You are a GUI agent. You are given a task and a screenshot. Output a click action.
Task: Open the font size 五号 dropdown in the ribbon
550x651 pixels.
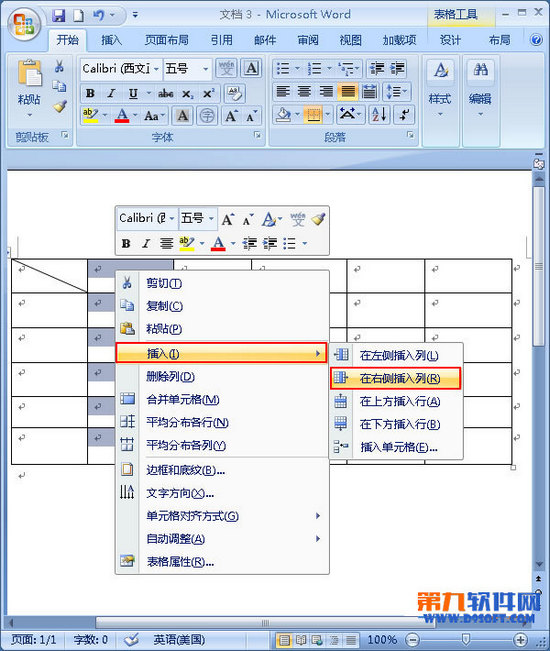pos(205,69)
